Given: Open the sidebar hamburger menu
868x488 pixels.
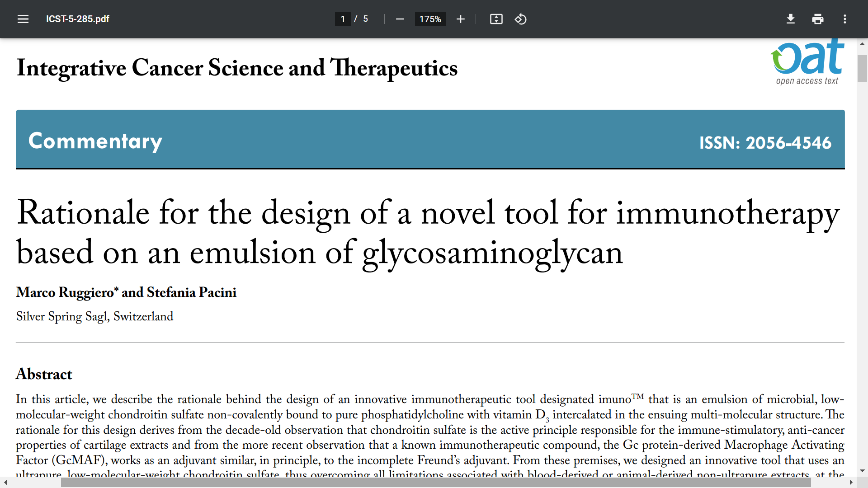Looking at the screenshot, I should [x=23, y=19].
